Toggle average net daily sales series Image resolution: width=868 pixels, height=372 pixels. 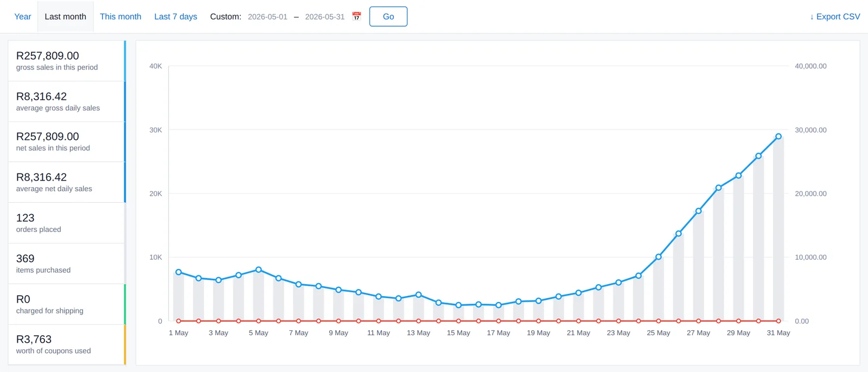[x=67, y=182]
